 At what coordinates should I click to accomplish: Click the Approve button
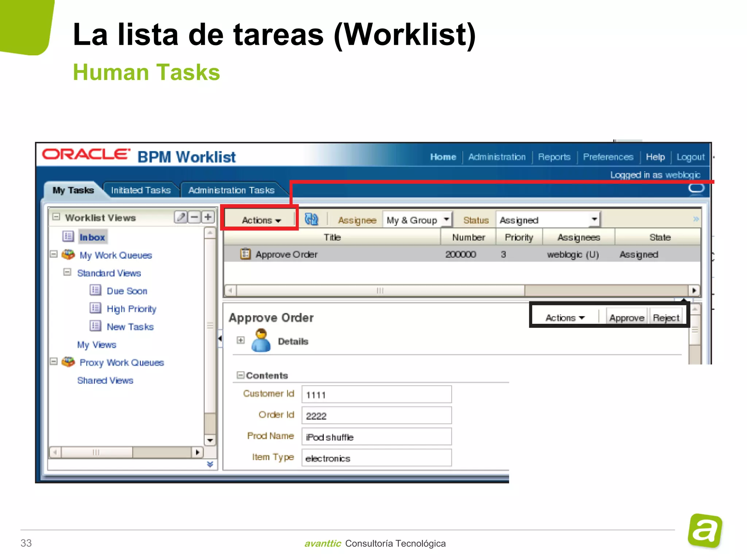pos(627,318)
